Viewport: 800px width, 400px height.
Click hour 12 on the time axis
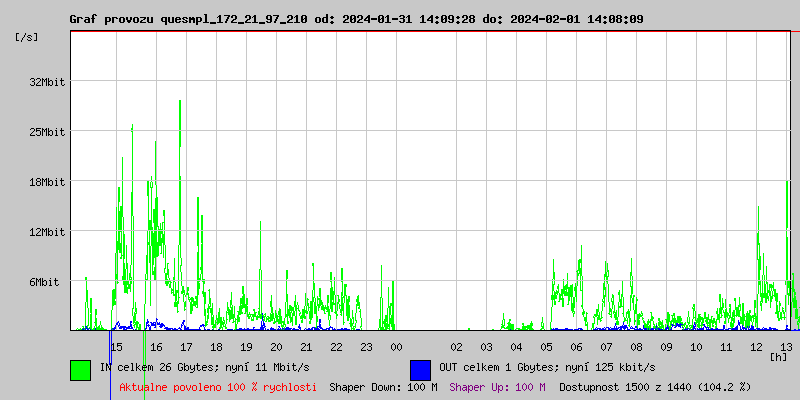756,347
